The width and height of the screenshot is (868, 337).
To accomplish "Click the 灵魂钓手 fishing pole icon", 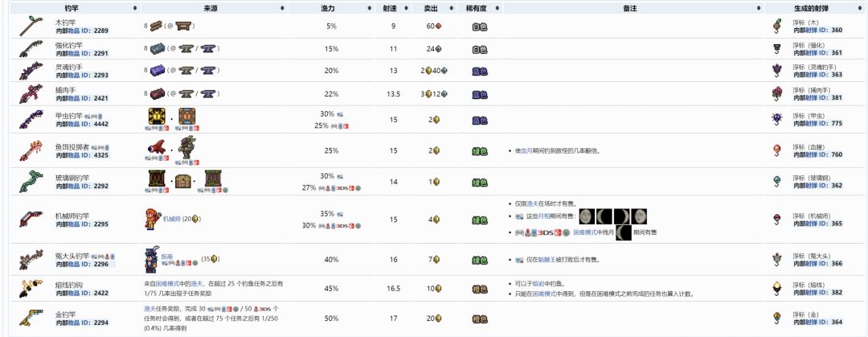I will (x=31, y=71).
